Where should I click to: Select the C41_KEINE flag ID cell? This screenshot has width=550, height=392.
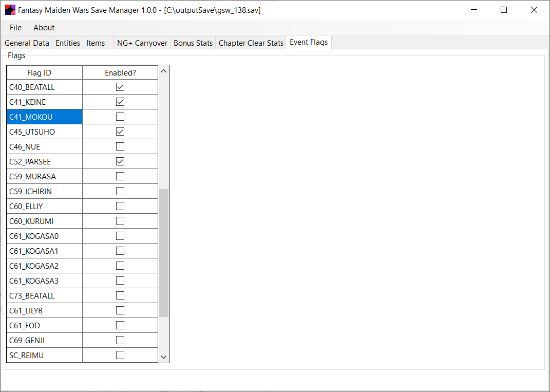[45, 102]
